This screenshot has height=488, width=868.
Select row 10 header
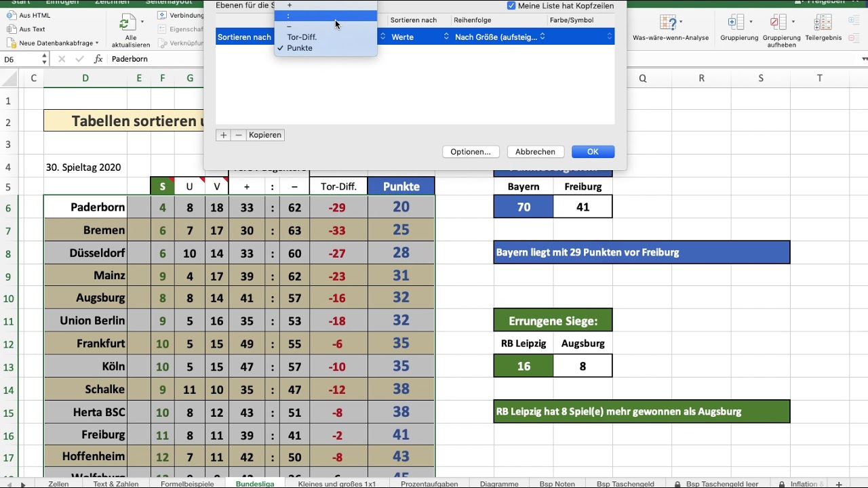[x=9, y=298]
